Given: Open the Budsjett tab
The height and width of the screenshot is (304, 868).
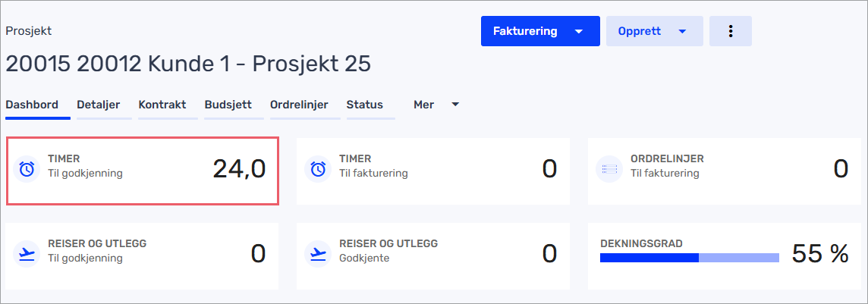Looking at the screenshot, I should pyautogui.click(x=228, y=105).
